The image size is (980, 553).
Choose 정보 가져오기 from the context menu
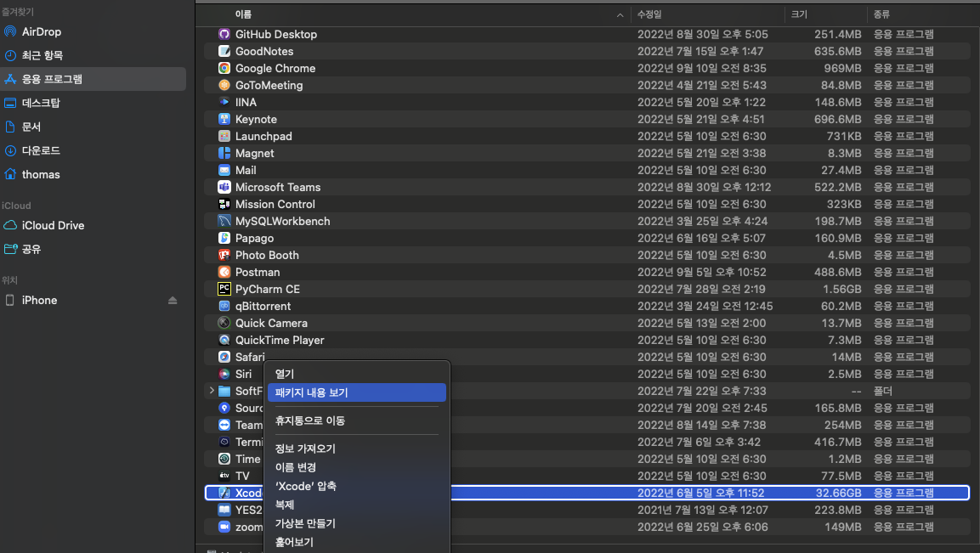[x=356, y=449]
